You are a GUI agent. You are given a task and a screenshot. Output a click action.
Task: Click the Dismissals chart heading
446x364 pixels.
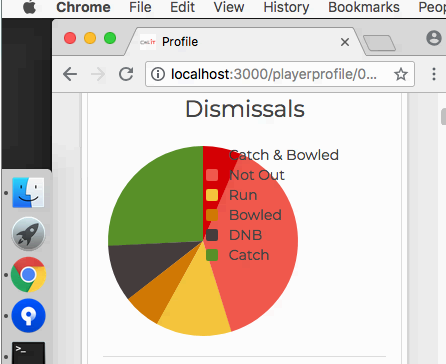[245, 109]
